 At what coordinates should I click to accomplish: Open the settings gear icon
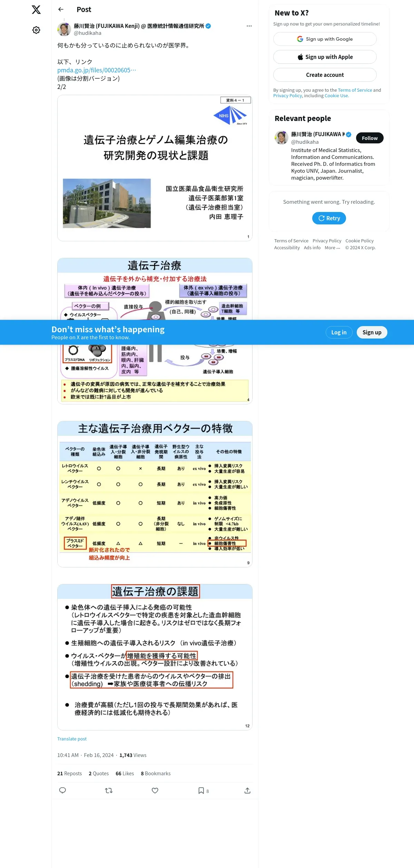click(36, 30)
